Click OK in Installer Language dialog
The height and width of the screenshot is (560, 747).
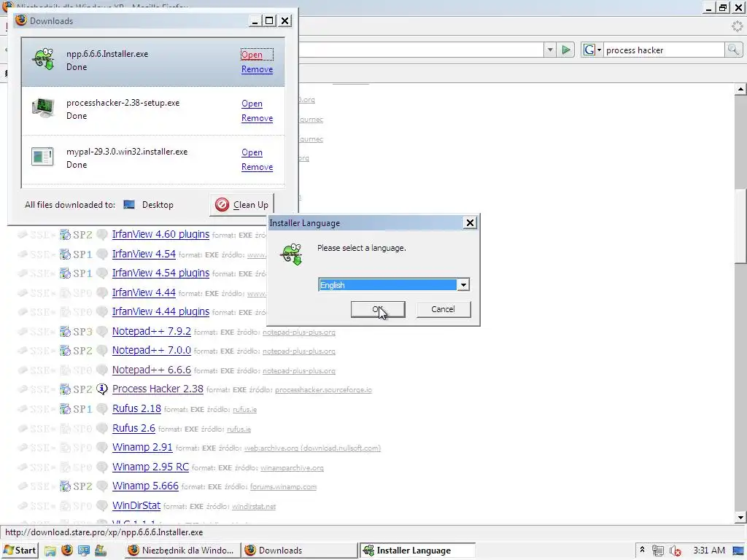point(378,309)
